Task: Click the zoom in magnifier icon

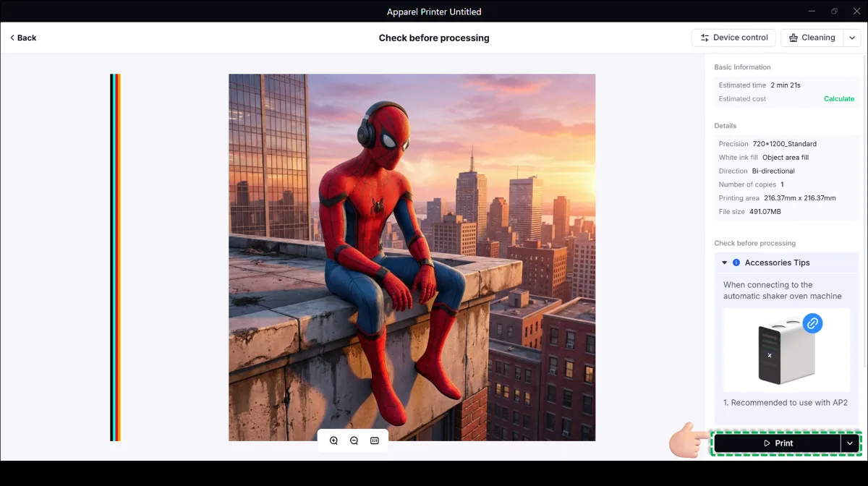Action: pyautogui.click(x=333, y=440)
